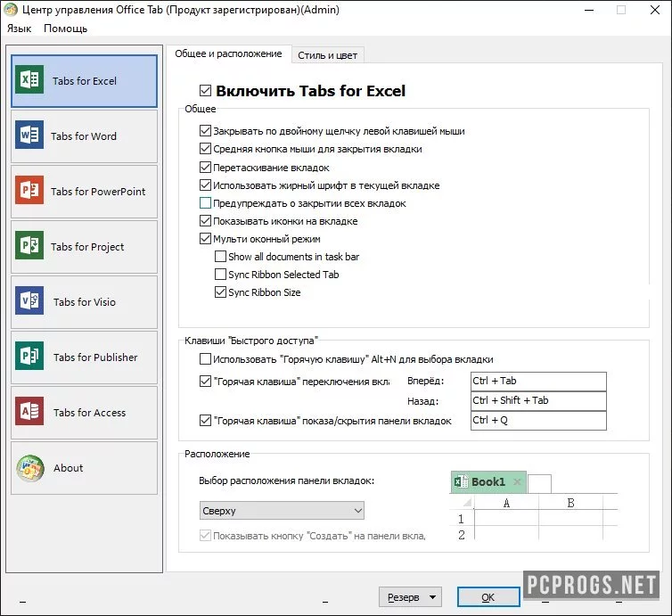Select Tabs for Visio in sidebar
The width and height of the screenshot is (672, 616).
coord(85,302)
